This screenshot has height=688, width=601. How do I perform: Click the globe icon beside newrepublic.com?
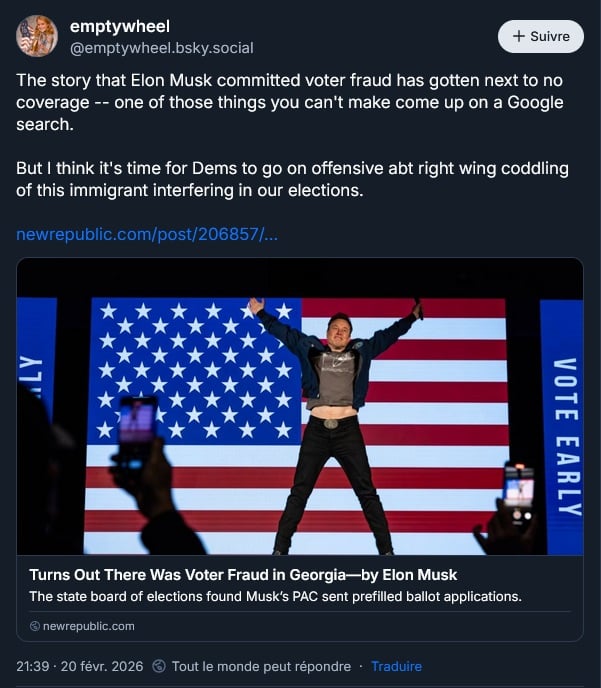point(35,626)
